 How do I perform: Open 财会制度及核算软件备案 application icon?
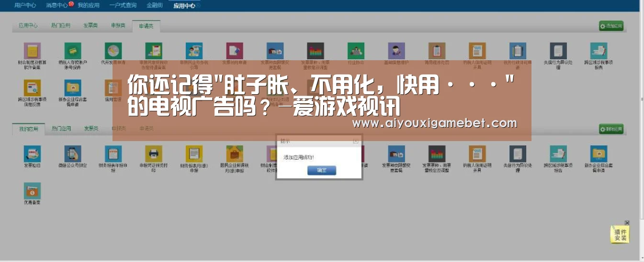point(32,51)
